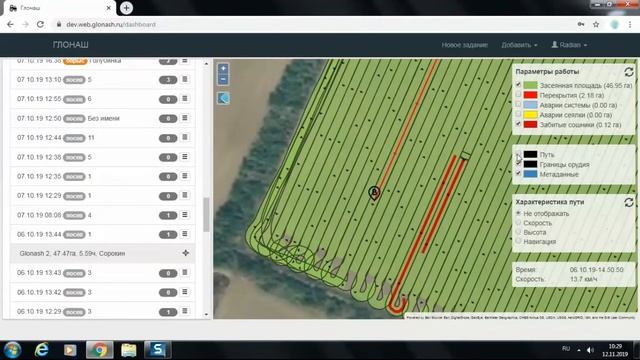Click the task list scrollbar thumb
640x360 pixels.
pos(206,214)
